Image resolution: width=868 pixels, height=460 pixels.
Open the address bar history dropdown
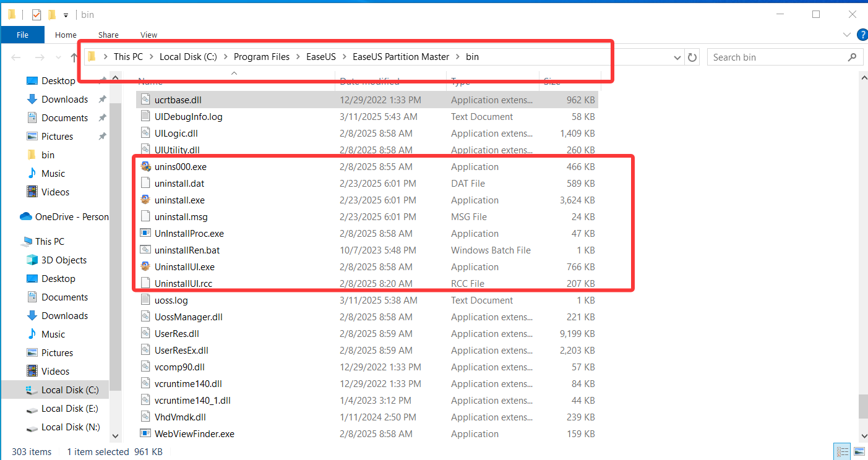click(677, 57)
